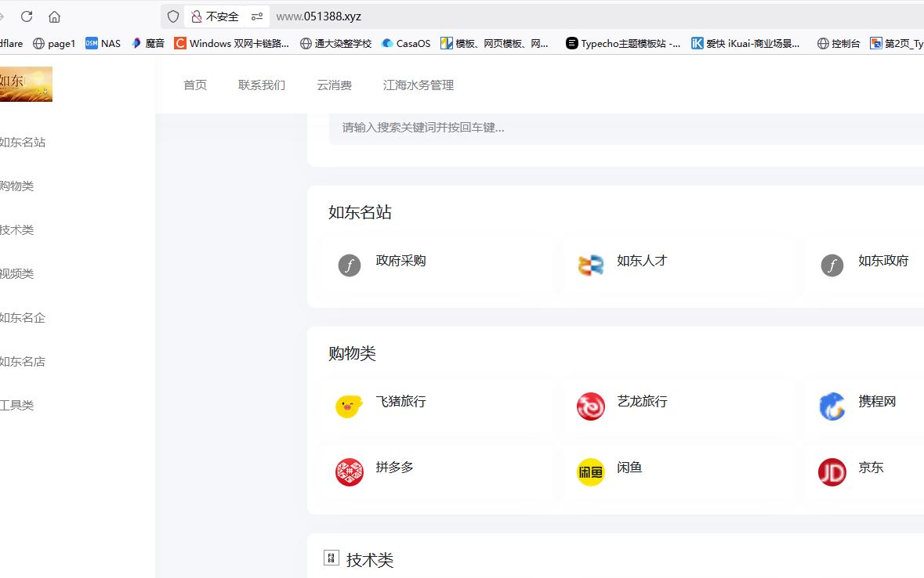
Task: Click the 如东政府 site icon
Action: pyautogui.click(x=832, y=266)
